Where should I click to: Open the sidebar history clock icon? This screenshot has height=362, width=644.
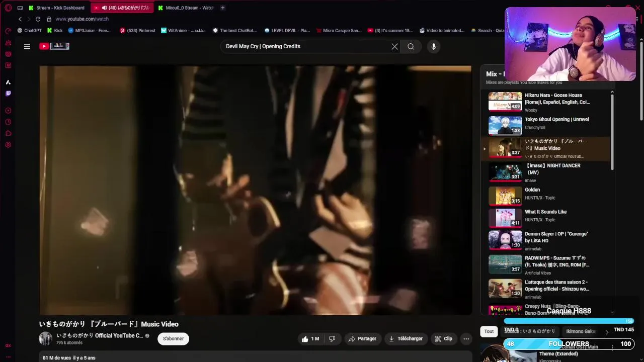(x=8, y=122)
